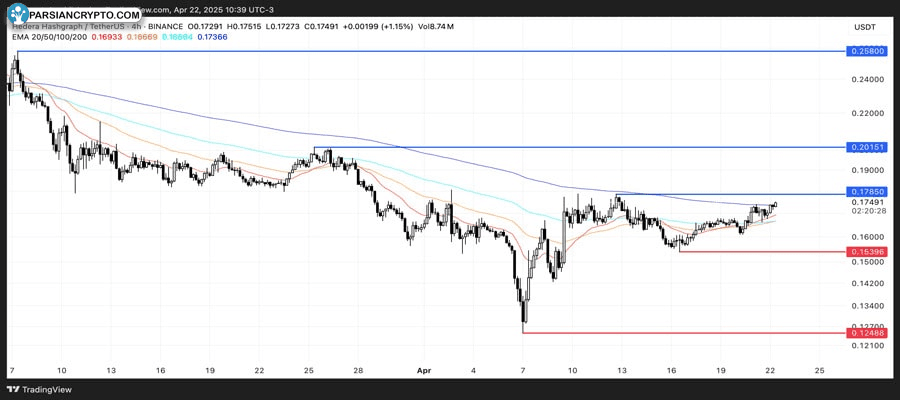Select the red 0.12488 support price label

(x=869, y=333)
